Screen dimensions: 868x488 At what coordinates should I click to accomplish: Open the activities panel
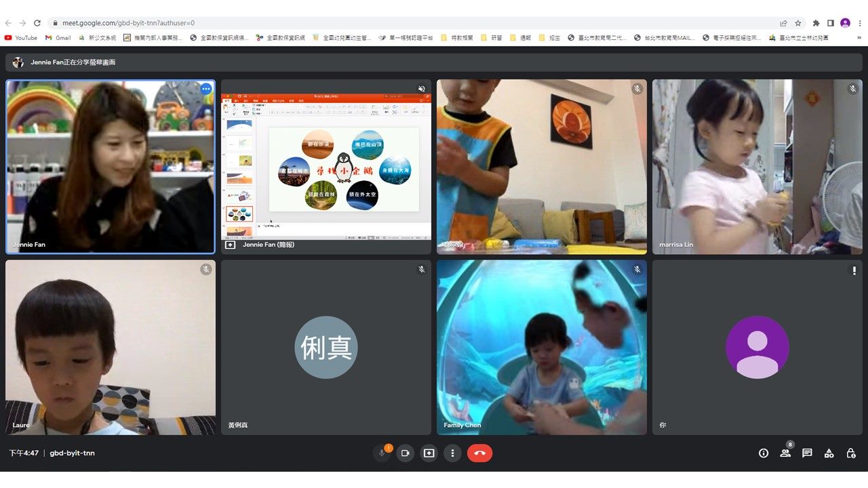[829, 453]
